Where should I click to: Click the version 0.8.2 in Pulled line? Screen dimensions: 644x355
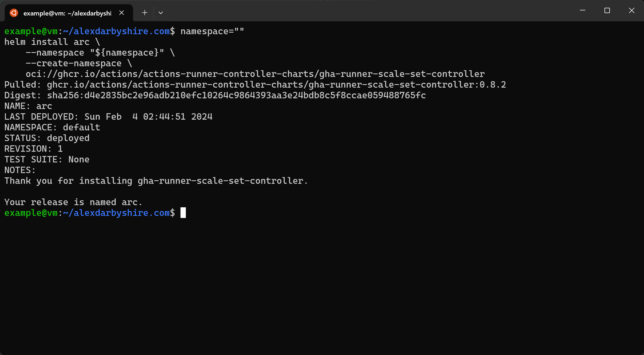click(x=493, y=85)
